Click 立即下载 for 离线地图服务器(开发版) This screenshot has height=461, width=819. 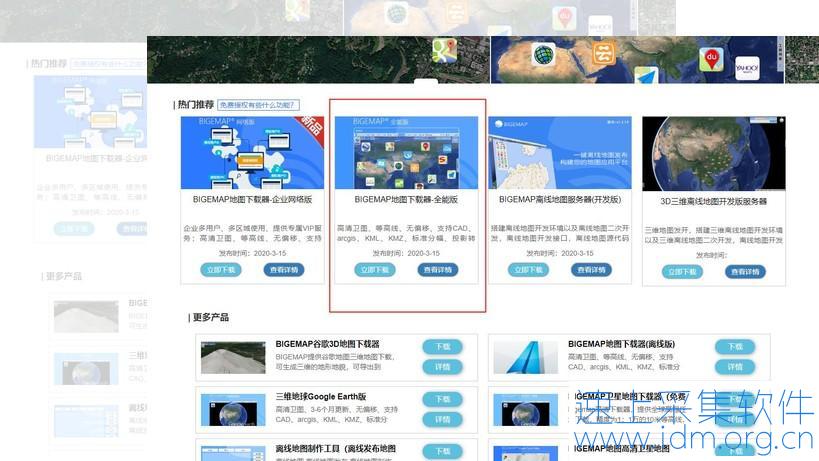[x=529, y=270]
